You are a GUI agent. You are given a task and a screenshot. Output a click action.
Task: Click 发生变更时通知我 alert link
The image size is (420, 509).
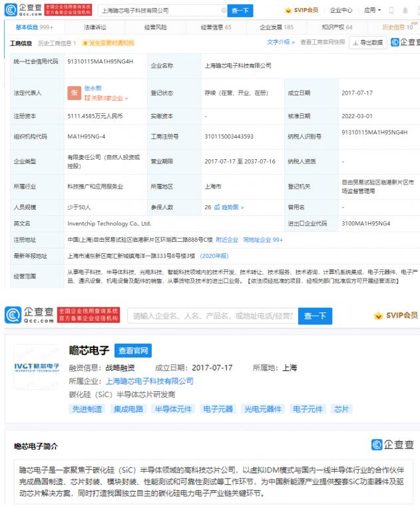[x=108, y=43]
